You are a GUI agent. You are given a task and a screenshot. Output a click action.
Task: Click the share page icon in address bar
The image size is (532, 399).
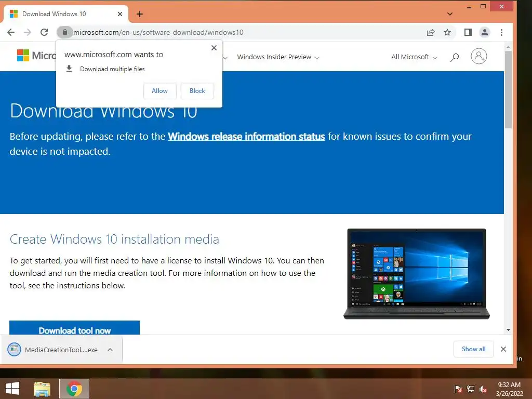(431, 32)
